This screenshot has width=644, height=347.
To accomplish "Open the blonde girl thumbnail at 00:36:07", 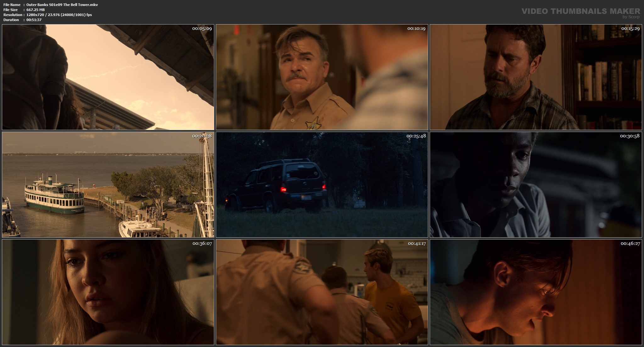I will [x=108, y=292].
